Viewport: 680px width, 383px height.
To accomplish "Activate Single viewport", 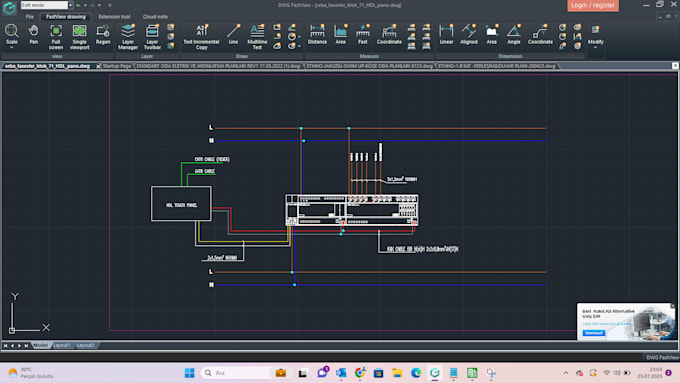I will [x=79, y=37].
